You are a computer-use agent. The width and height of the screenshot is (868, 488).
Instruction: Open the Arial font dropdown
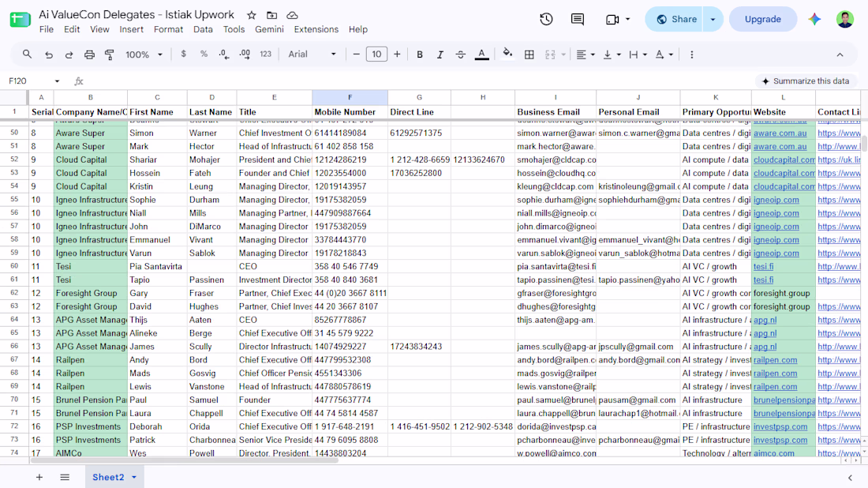(x=312, y=54)
